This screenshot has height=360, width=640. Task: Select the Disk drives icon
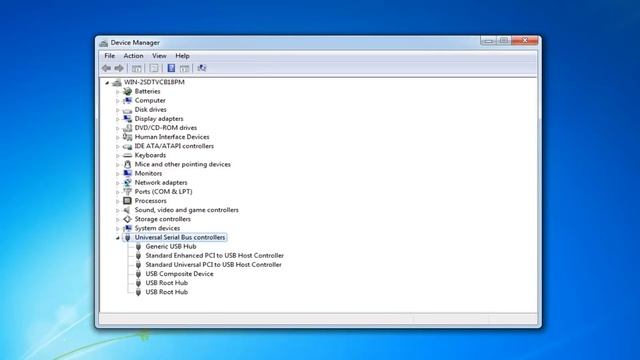(x=127, y=110)
